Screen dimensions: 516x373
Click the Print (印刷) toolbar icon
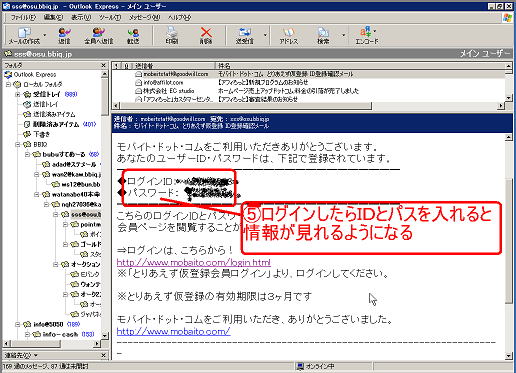pyautogui.click(x=172, y=36)
